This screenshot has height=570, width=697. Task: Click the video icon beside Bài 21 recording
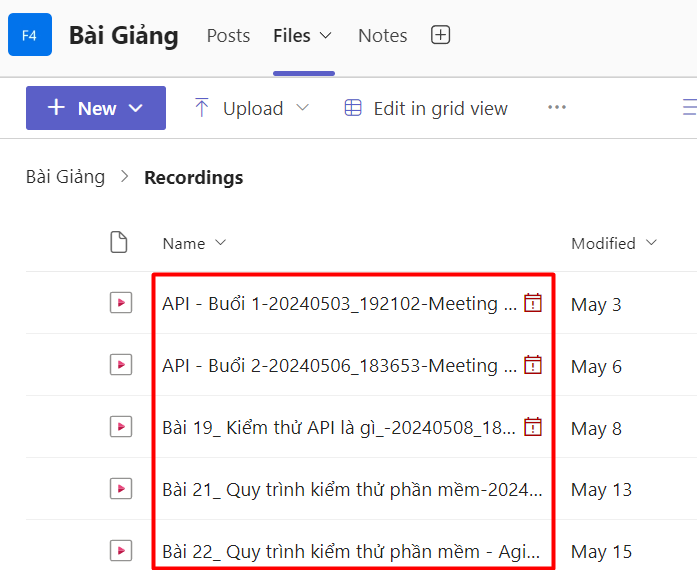(121, 489)
